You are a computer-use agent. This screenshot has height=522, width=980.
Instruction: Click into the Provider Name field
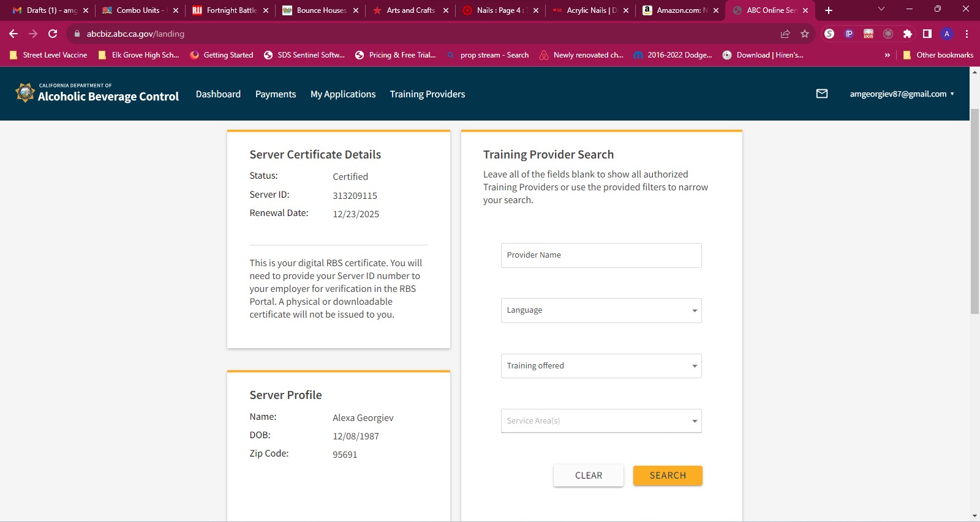[601, 255]
